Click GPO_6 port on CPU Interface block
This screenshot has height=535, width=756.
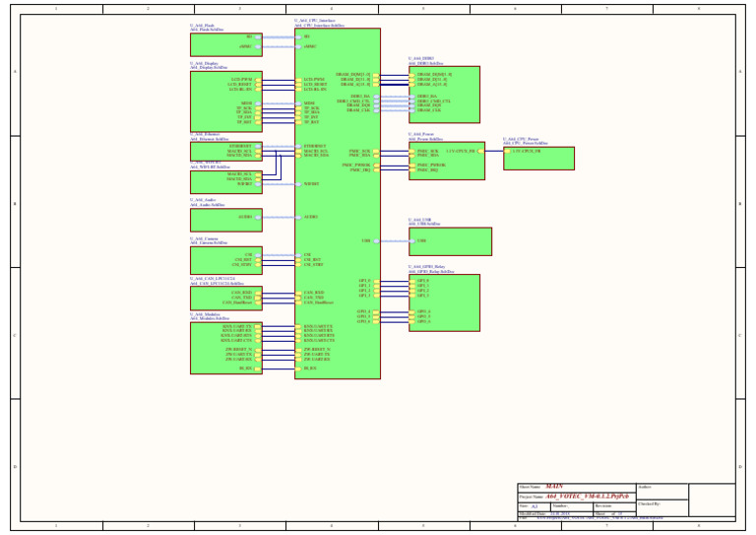point(368,321)
